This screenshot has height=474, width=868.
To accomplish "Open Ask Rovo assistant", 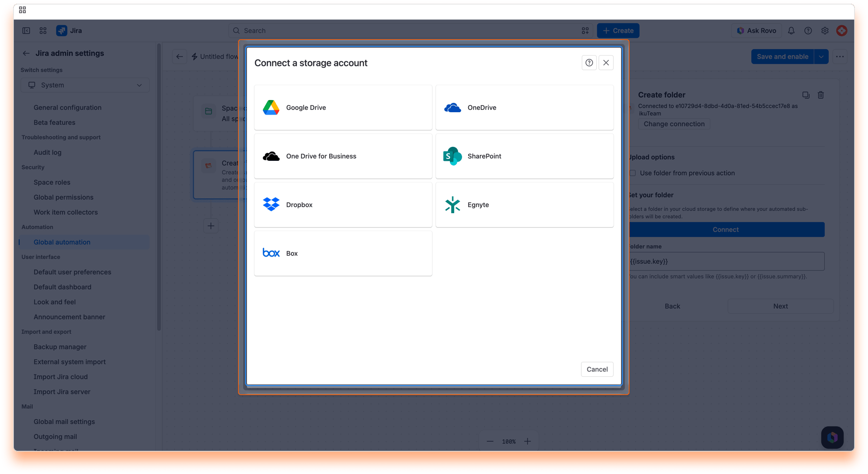I will pos(756,31).
